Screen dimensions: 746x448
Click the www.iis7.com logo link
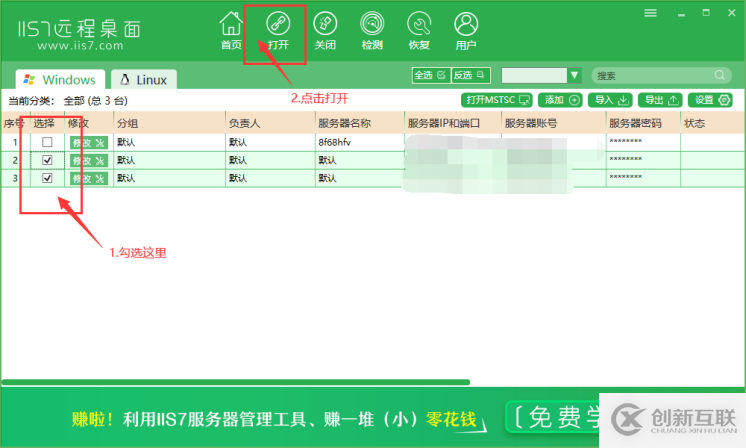click(80, 46)
